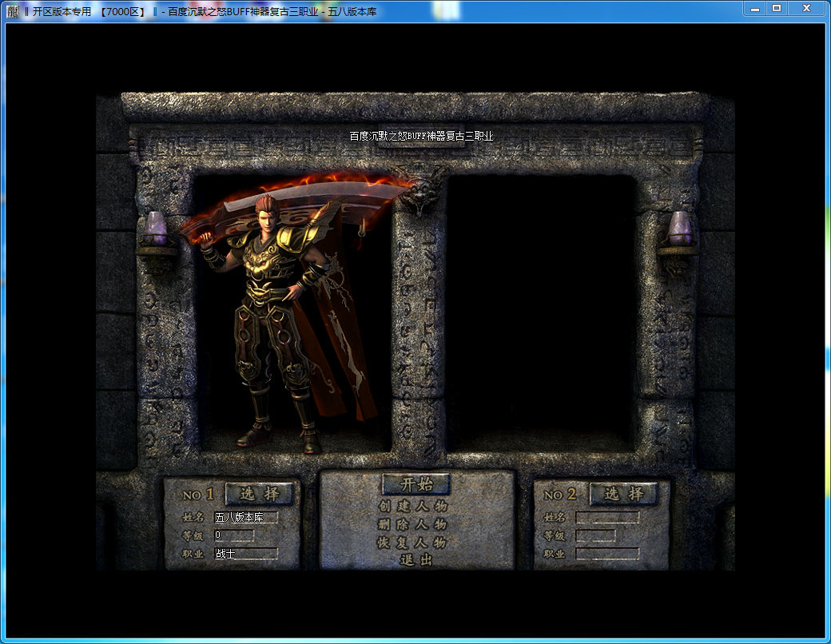Click 退出 to exit the game

click(x=416, y=560)
